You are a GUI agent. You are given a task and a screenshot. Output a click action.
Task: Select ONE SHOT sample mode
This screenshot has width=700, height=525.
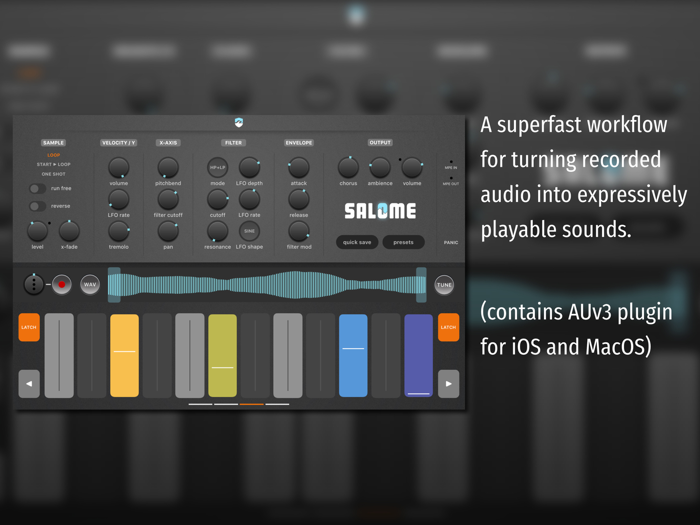[x=54, y=174]
